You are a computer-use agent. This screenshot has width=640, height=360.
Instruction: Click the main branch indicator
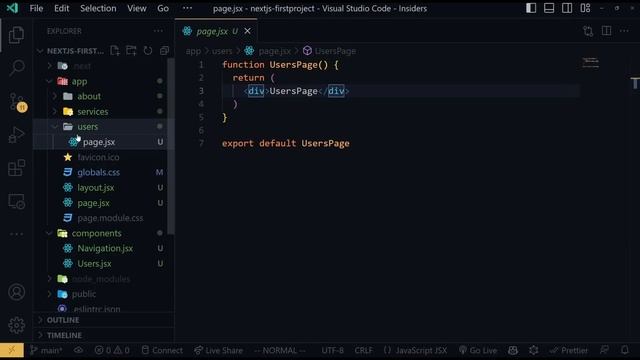point(46,350)
